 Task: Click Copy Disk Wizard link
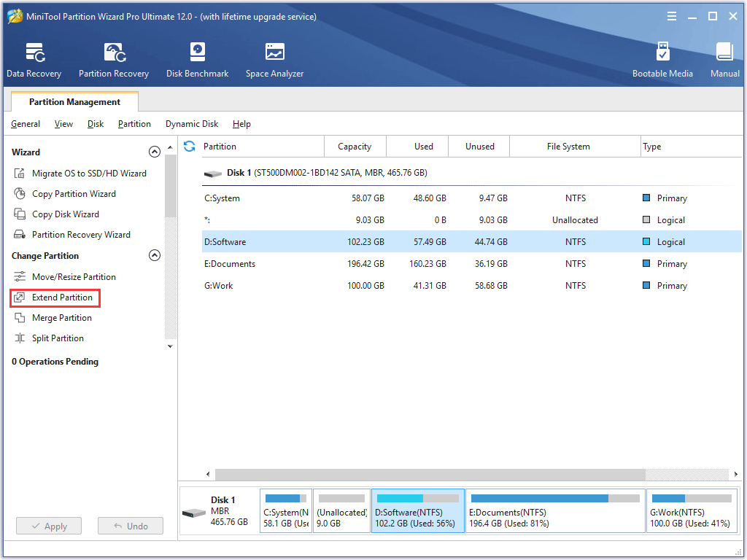point(65,214)
